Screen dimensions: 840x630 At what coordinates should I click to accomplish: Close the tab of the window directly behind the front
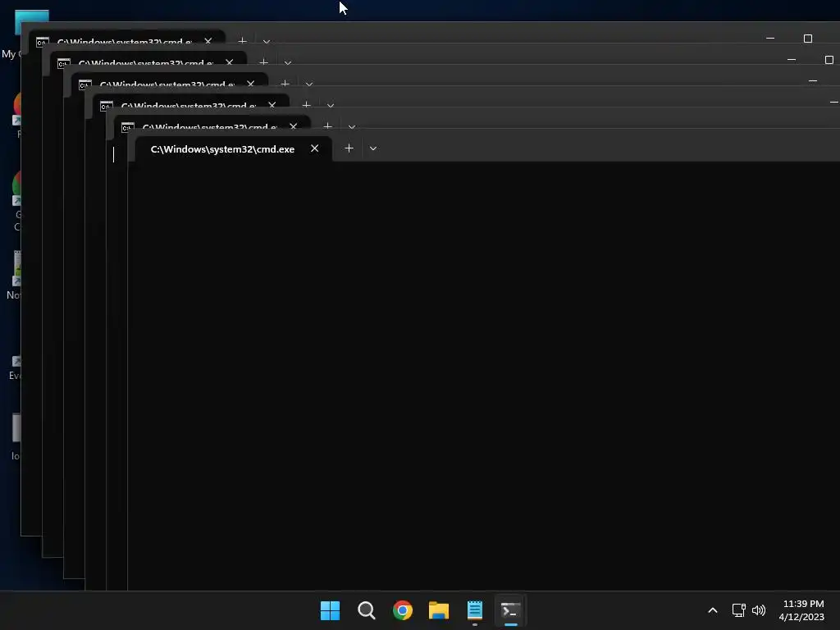(x=293, y=126)
